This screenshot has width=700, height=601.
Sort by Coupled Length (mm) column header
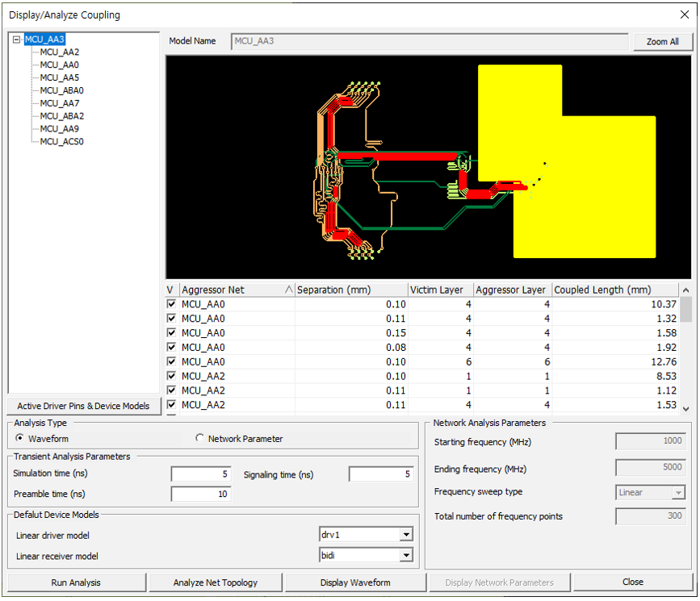pos(614,290)
